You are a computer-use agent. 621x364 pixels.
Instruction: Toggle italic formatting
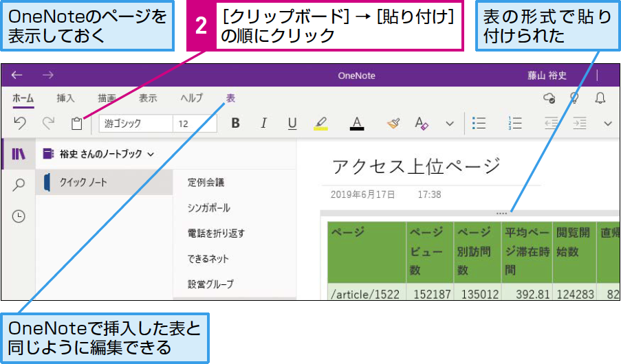pos(264,124)
